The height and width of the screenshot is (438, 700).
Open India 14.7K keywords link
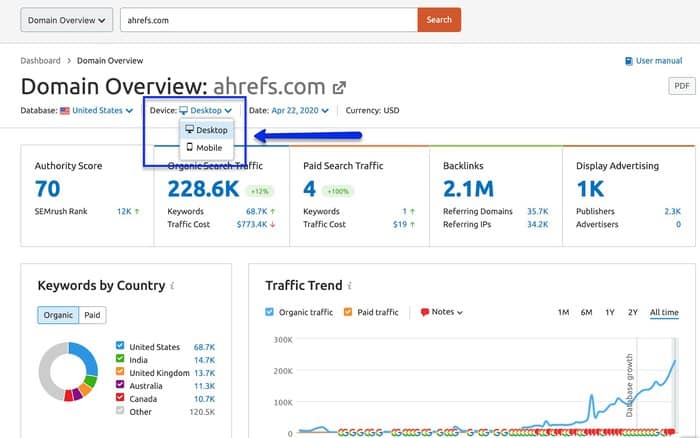click(204, 360)
